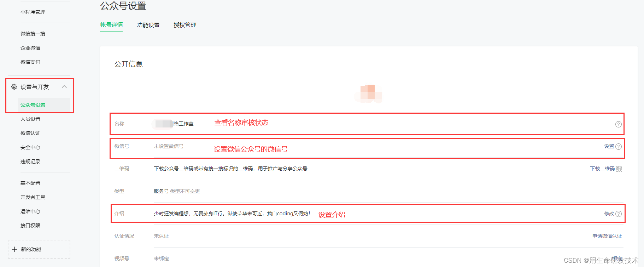This screenshot has width=644, height=267.
Task: Click the 服务号 type value
Action: tap(161, 191)
